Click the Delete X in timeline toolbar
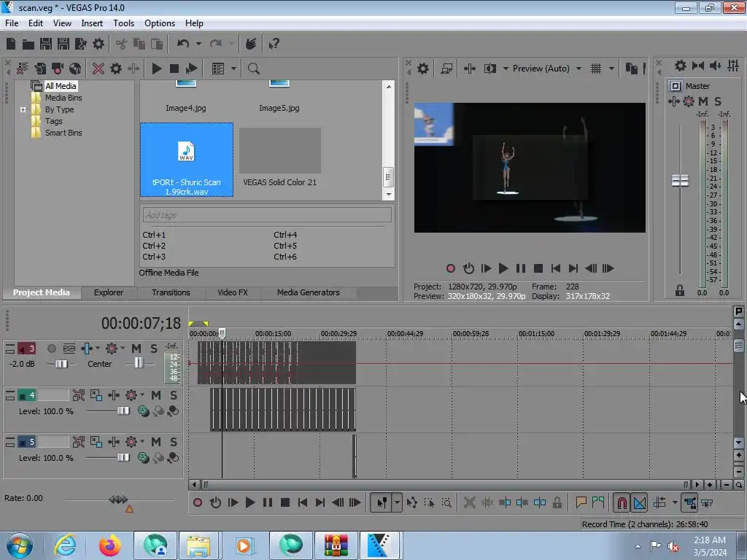The width and height of the screenshot is (747, 560). pos(469,502)
